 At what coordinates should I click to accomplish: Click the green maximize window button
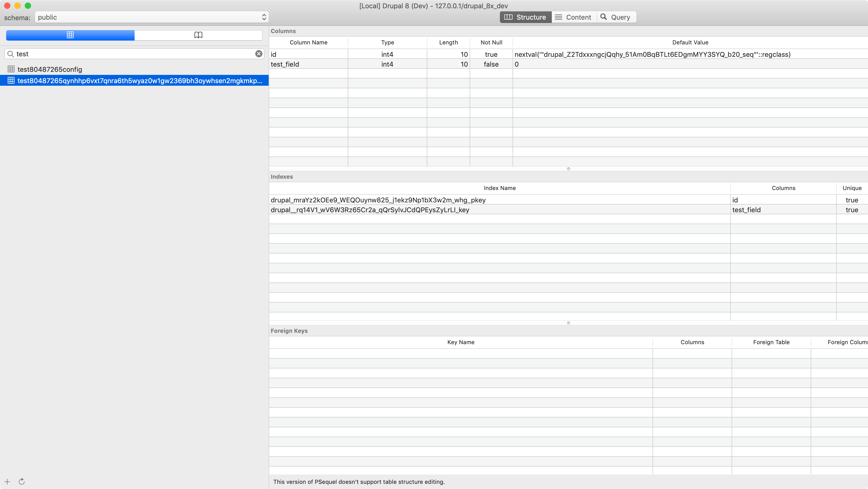pyautogui.click(x=28, y=6)
